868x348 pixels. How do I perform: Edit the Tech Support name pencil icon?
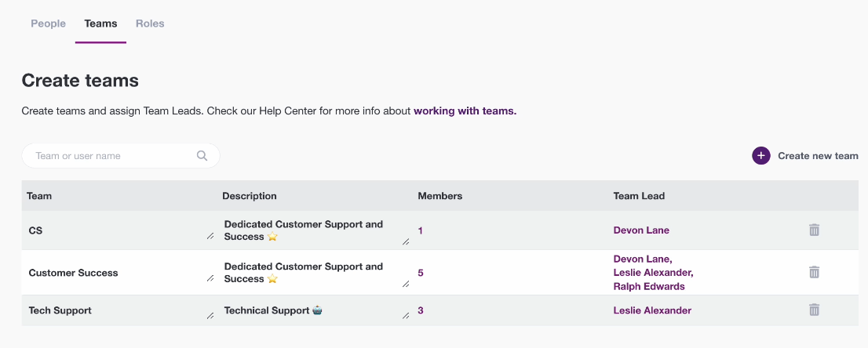tap(210, 316)
